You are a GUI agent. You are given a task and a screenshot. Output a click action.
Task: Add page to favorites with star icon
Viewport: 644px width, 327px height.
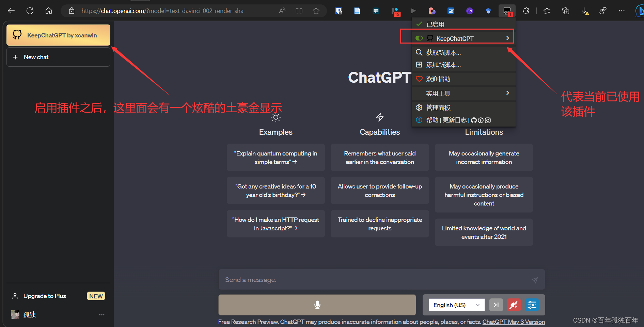pos(316,11)
